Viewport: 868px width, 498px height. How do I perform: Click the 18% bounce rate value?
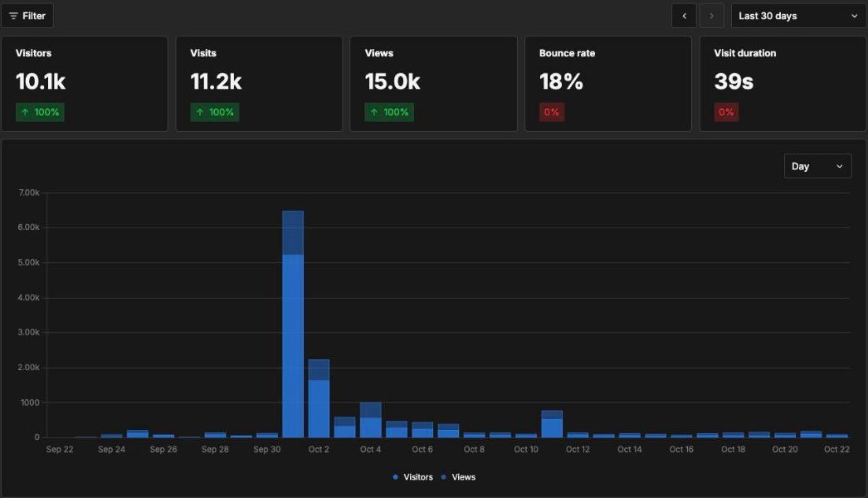coord(561,81)
